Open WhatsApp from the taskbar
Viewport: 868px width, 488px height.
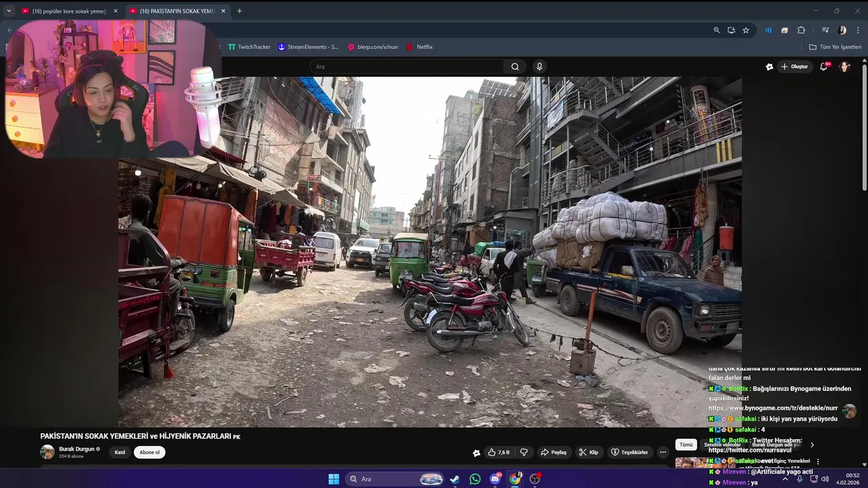point(475,479)
